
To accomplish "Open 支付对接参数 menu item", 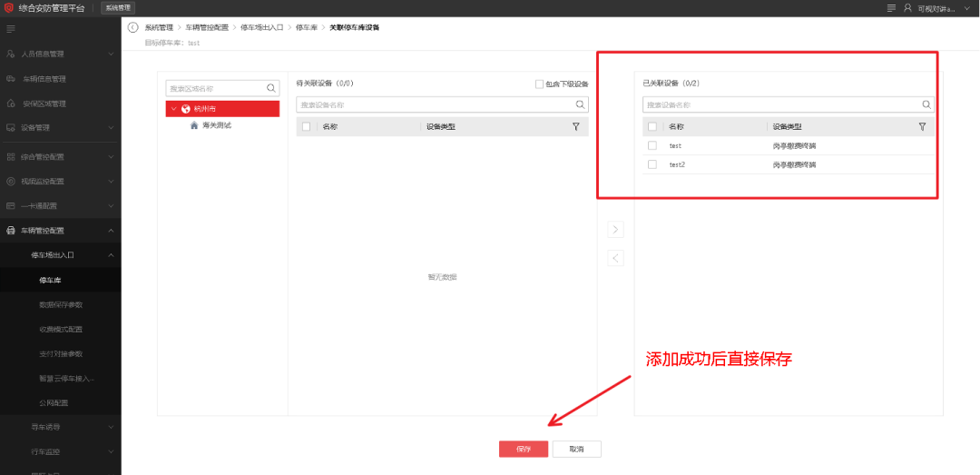I will [x=61, y=353].
